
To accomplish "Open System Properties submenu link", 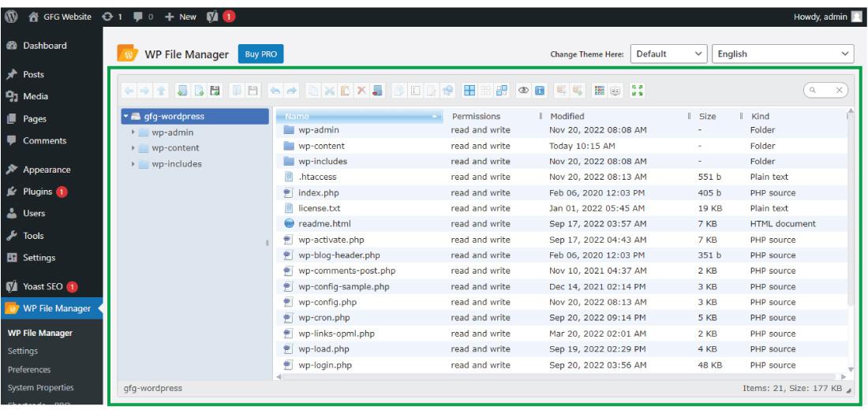I will tap(40, 387).
